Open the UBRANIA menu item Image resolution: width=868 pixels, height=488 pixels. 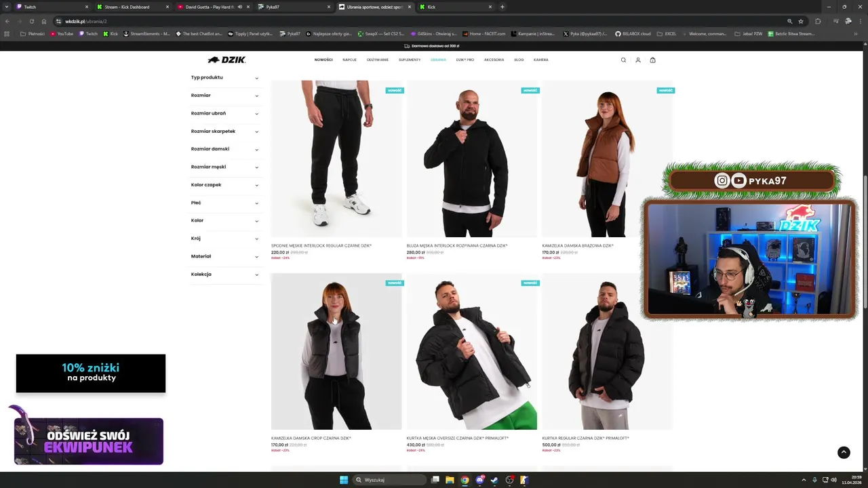pos(438,60)
